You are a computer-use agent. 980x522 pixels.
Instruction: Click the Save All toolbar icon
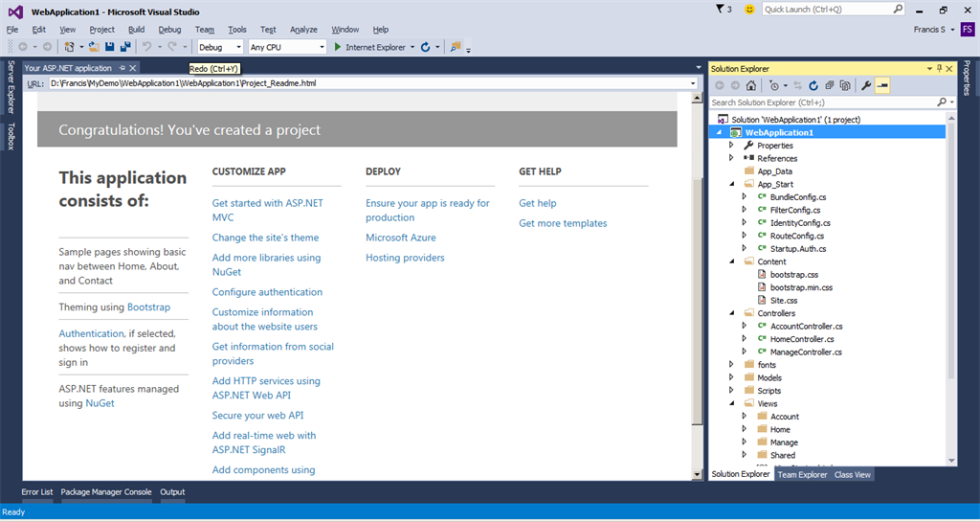click(x=125, y=47)
